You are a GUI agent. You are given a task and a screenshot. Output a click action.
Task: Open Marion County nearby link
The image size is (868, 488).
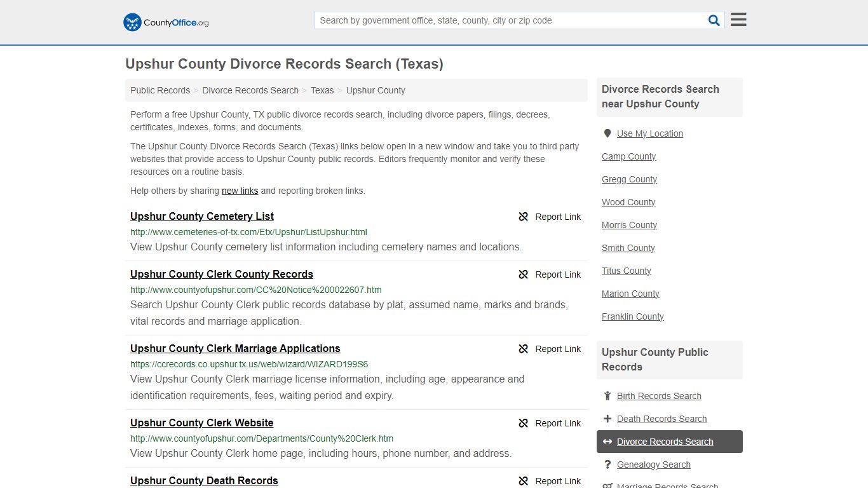coord(631,294)
